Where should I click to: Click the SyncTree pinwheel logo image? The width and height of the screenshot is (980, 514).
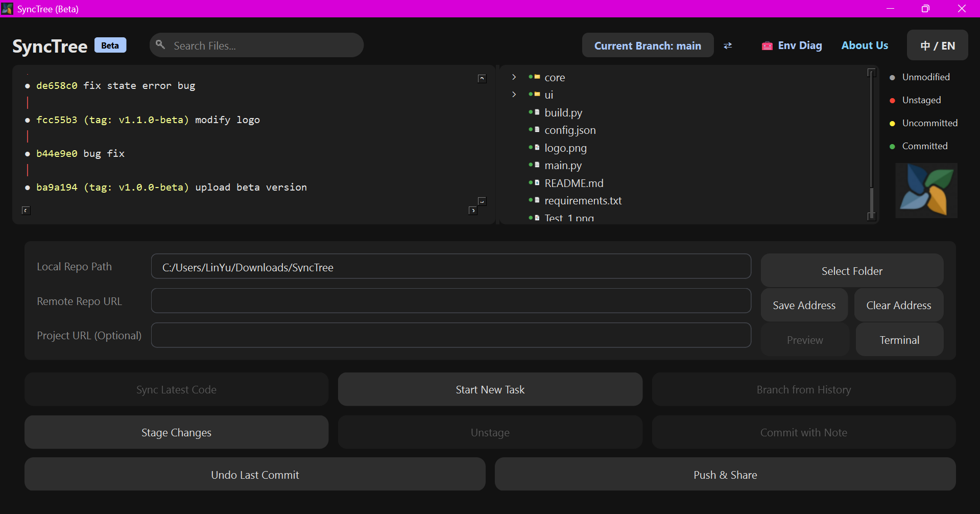(926, 191)
